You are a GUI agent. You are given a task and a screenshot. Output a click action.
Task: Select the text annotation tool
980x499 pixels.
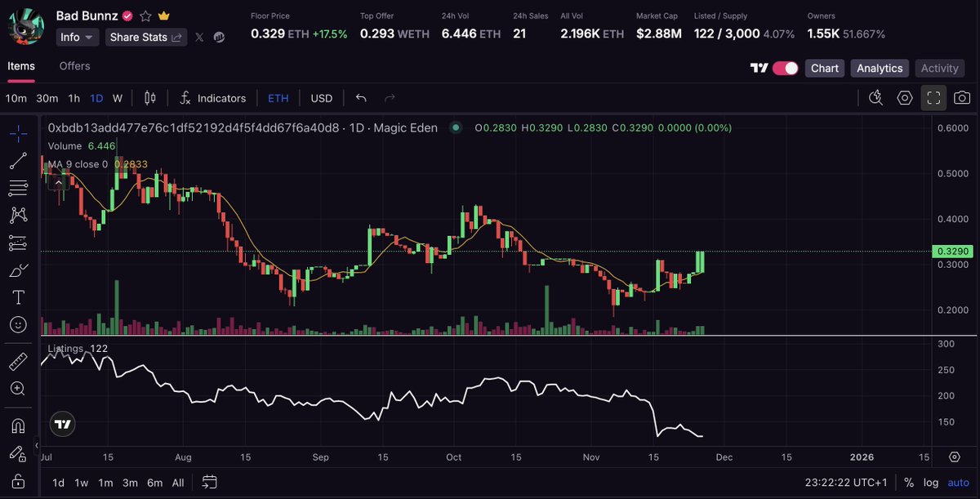pos(17,296)
